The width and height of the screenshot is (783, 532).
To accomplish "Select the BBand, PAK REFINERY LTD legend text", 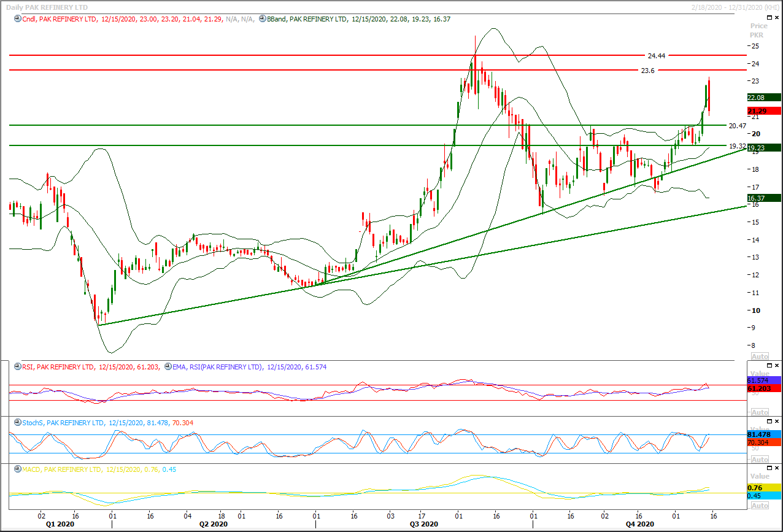I will [307, 20].
